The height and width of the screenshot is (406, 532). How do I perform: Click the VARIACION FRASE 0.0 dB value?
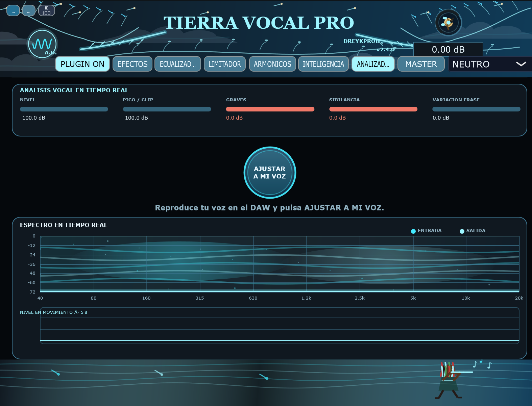click(x=441, y=118)
